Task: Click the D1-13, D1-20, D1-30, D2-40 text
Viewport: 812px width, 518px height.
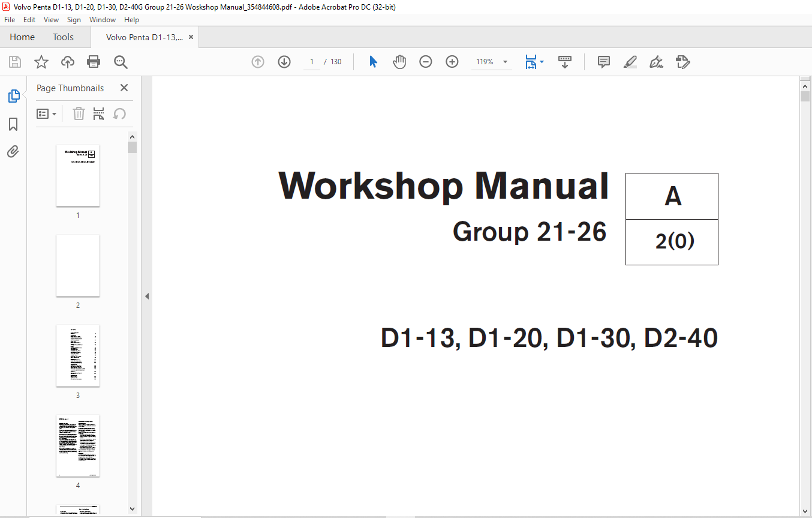Action: 549,338
